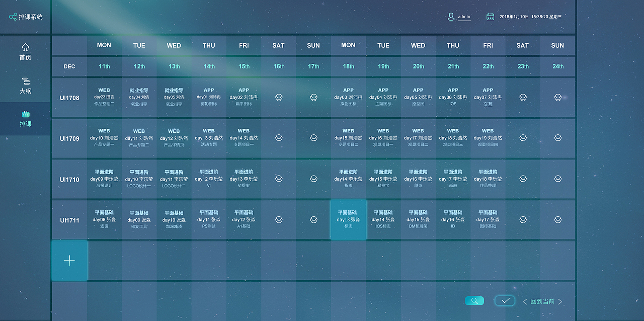Click the UI1710 rest icon on SUN 17th
The width and height of the screenshot is (644, 321).
[x=313, y=179]
